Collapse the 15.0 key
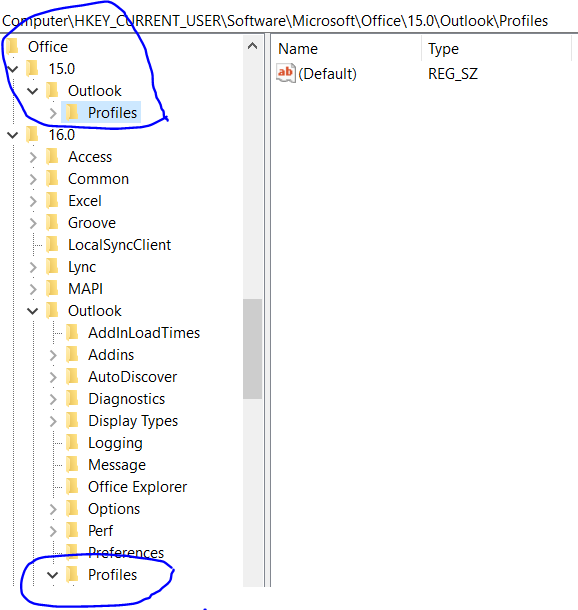This screenshot has width=578, height=610. pyautogui.click(x=13, y=69)
